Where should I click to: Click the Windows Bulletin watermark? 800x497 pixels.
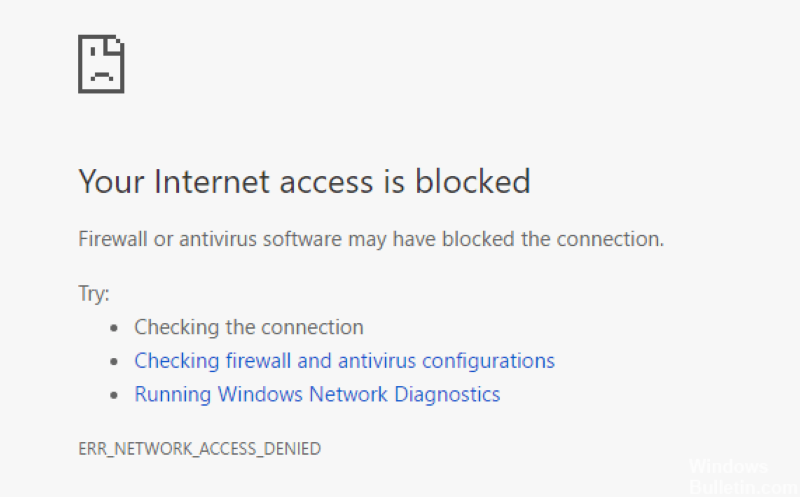(742, 478)
